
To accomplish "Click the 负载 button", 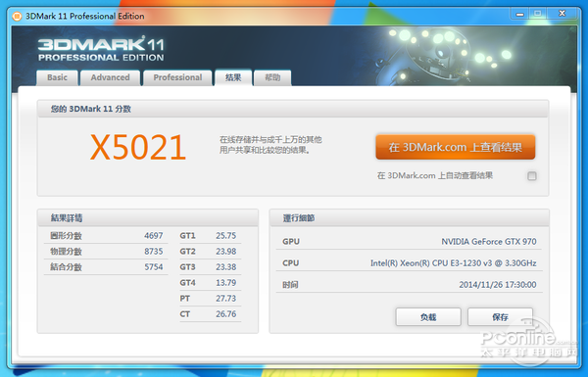I will point(428,317).
